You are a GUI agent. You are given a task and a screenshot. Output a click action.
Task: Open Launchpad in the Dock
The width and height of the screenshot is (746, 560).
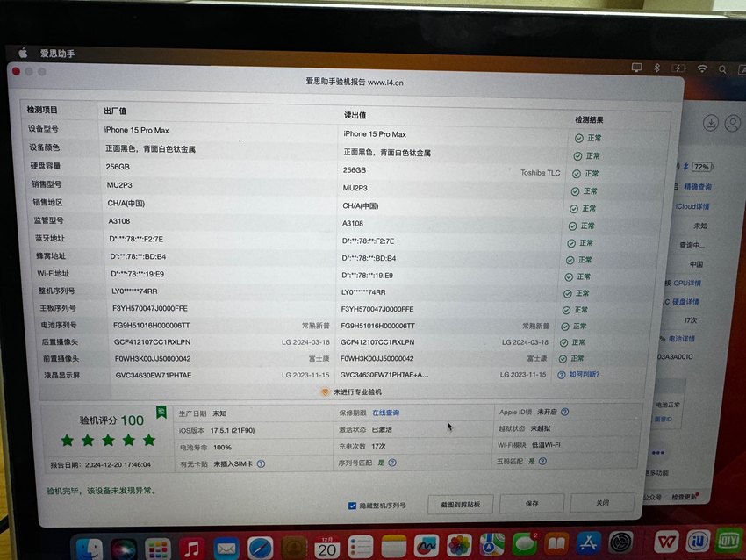point(157,550)
